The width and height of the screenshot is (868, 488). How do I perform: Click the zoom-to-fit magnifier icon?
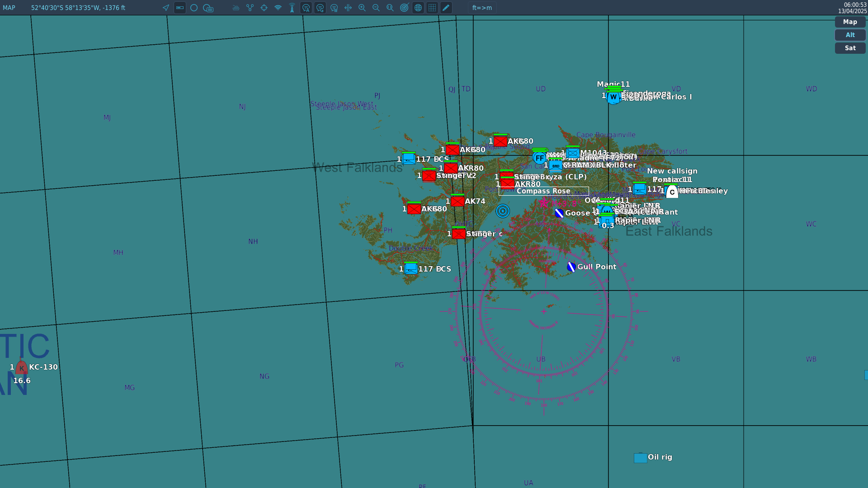390,8
